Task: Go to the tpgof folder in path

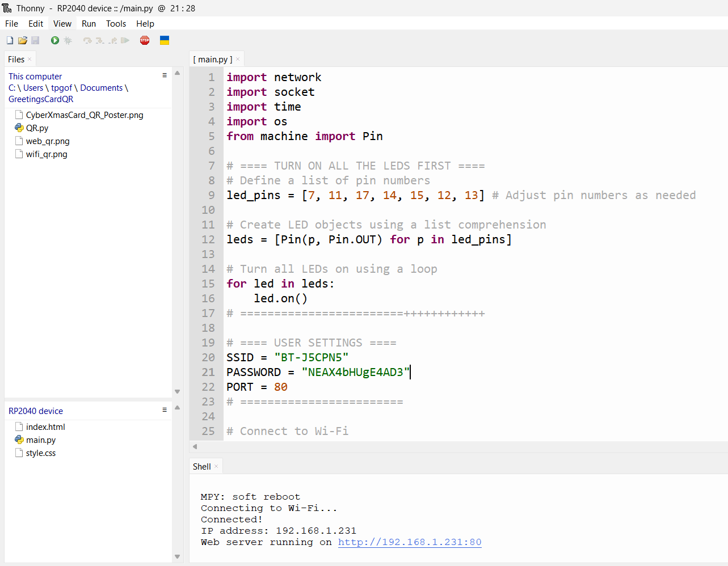Action: (62, 88)
